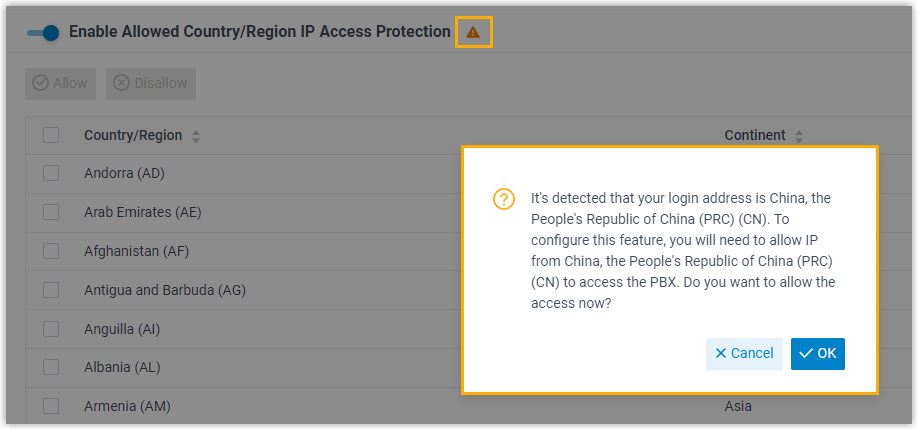This screenshot has width=918, height=430.
Task: Toggle Allowed Country/Region IP Access Protection switch
Action: pos(44,32)
